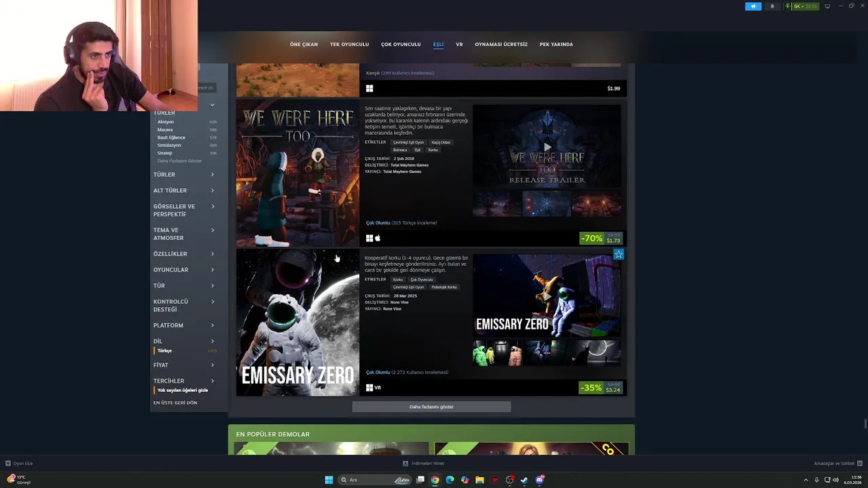The image size is (868, 488).
Task: Open the PEK YAKINDA tab
Action: (556, 44)
